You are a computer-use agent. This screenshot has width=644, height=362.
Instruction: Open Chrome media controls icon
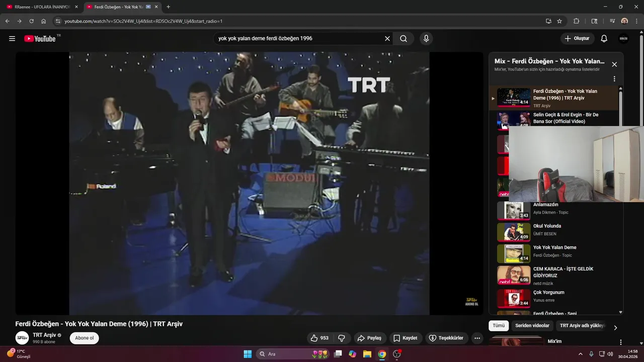click(612, 21)
